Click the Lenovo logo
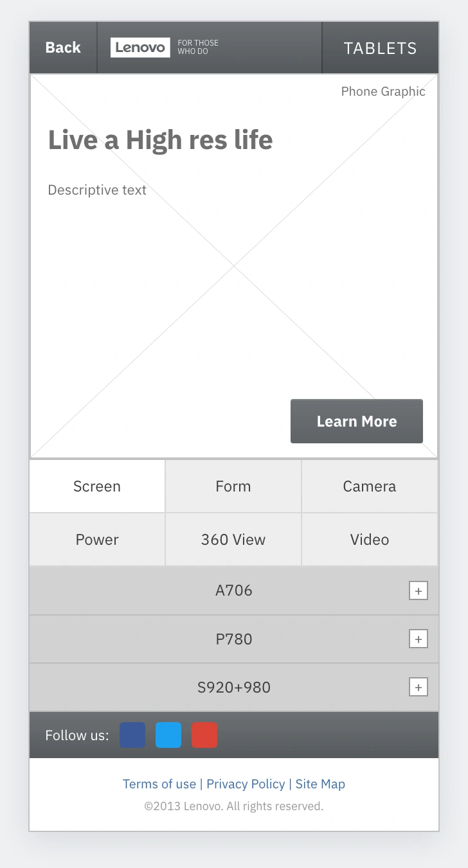The height and width of the screenshot is (868, 468). pos(140,48)
